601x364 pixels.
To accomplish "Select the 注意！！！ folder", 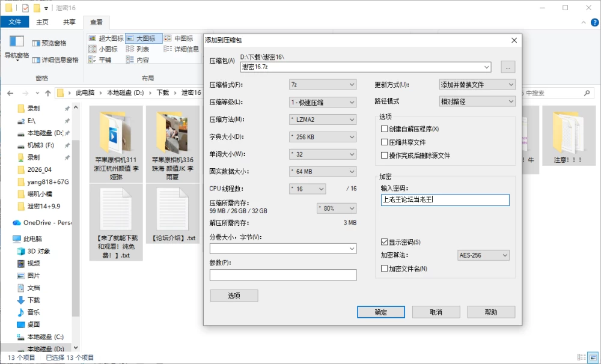I will 569,136.
